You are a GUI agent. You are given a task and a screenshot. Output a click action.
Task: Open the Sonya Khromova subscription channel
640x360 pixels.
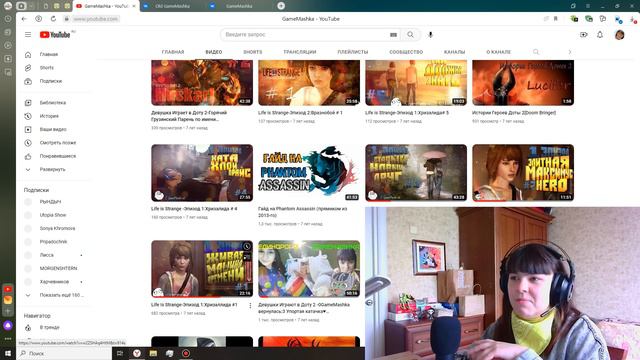click(x=57, y=228)
